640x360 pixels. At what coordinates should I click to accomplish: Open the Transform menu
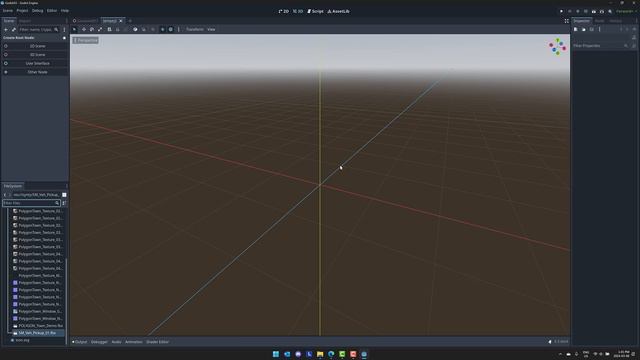click(x=195, y=29)
